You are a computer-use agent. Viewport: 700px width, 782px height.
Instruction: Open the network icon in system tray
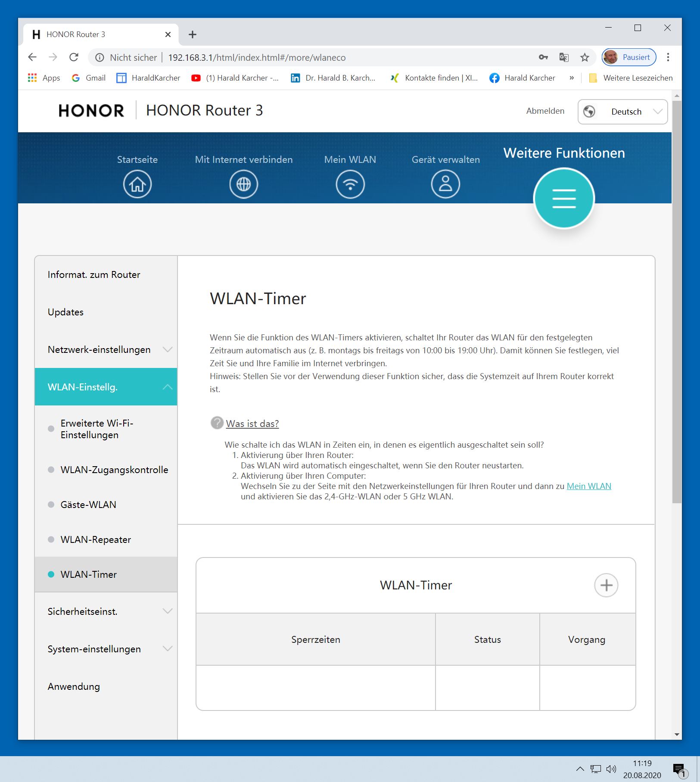pos(596,769)
